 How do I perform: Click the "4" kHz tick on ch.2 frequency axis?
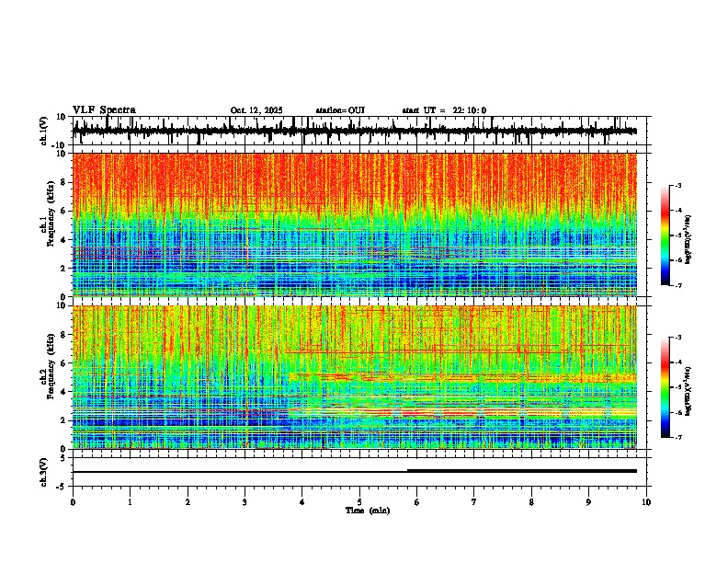[63, 392]
